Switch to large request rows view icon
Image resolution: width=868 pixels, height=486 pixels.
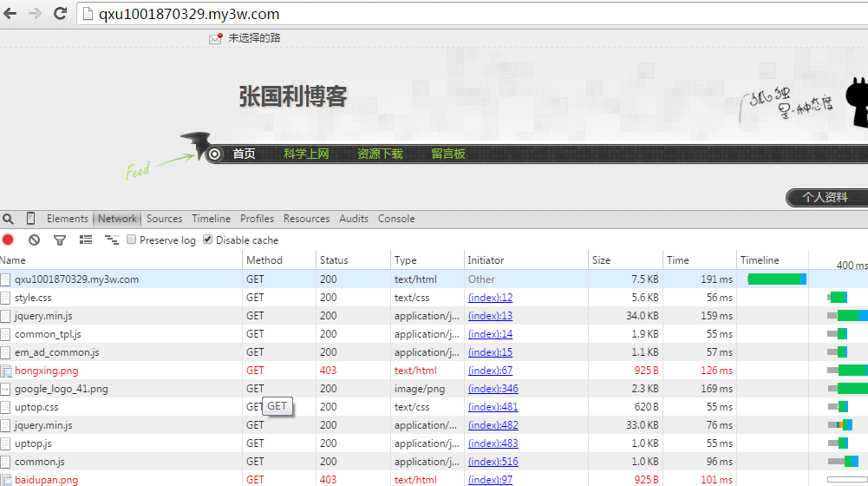coord(86,240)
